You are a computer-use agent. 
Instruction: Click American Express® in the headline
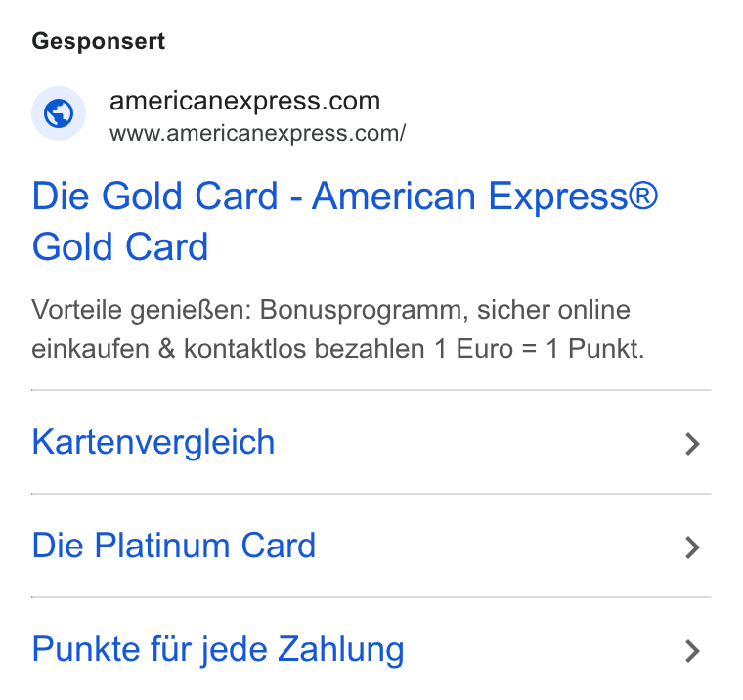[x=485, y=196]
